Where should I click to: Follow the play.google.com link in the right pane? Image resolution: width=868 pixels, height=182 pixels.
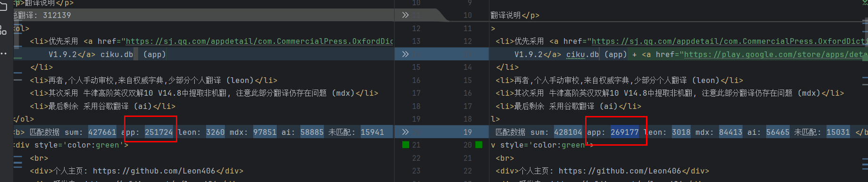776,55
